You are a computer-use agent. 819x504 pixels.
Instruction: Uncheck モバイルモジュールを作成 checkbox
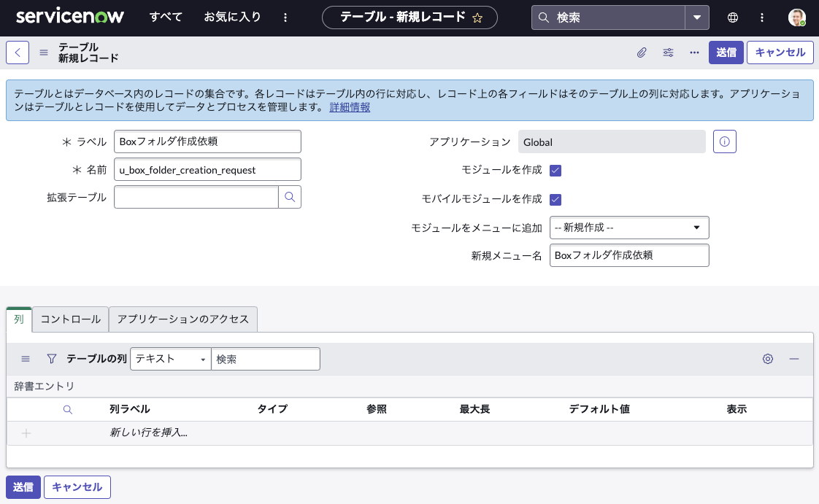pyautogui.click(x=555, y=199)
